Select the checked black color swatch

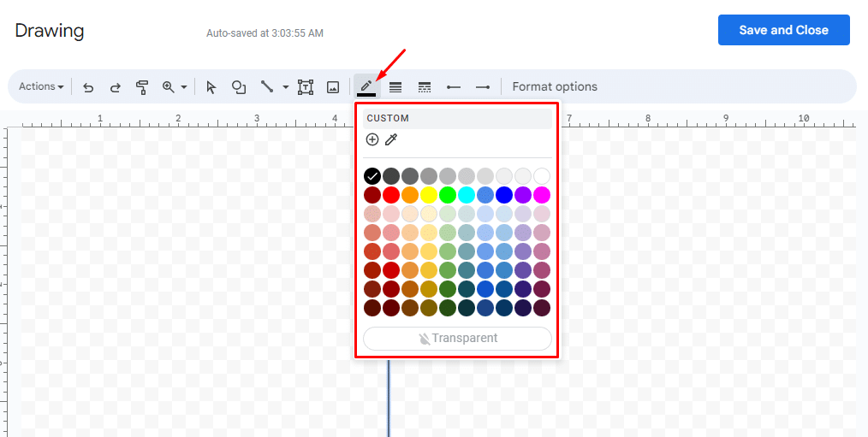click(x=372, y=176)
